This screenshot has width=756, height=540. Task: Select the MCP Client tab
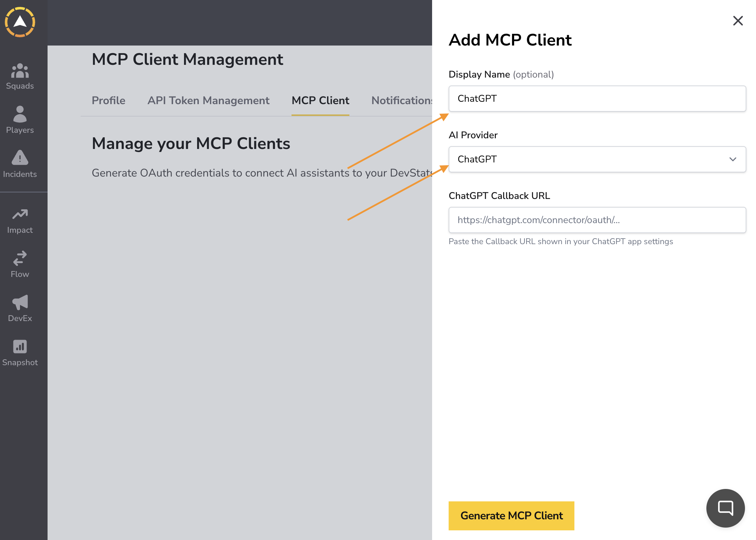(x=320, y=100)
